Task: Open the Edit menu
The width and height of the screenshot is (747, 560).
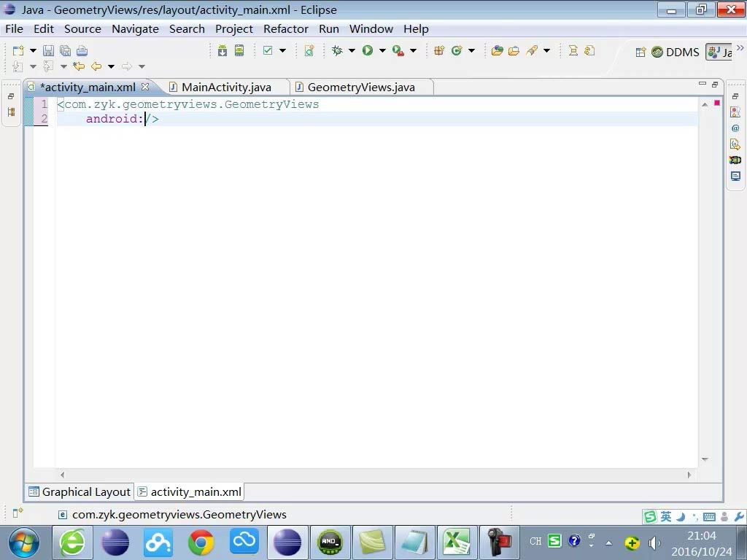Action: click(x=44, y=29)
